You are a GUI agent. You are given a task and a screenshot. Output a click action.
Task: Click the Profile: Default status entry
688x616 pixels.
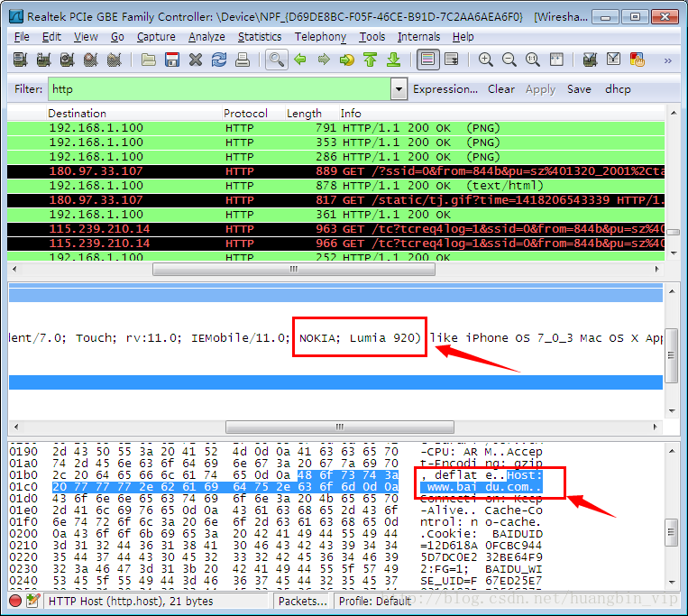(x=375, y=601)
